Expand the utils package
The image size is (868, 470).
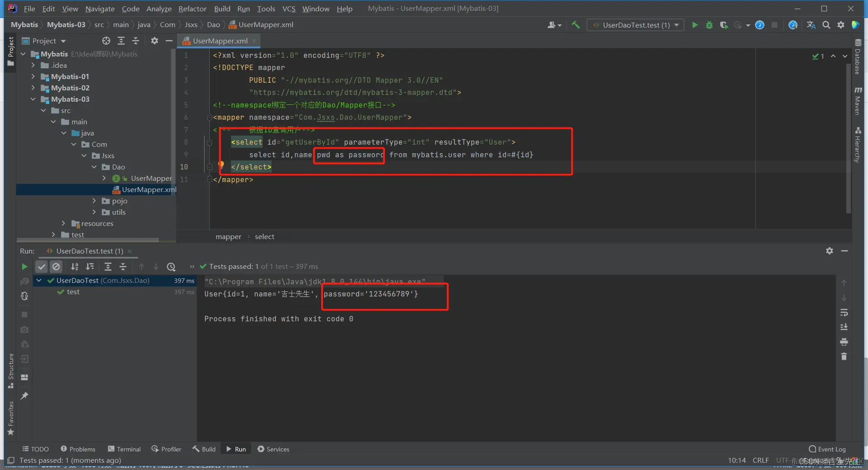pos(94,212)
